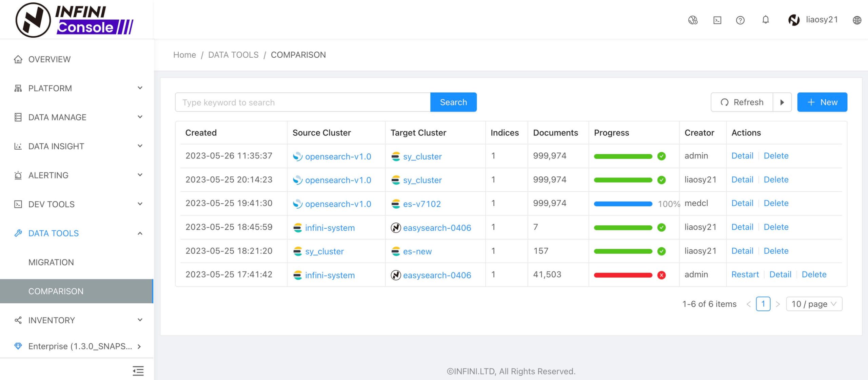Click the blue 100% progress bar
This screenshot has width=868, height=380.
click(x=623, y=204)
